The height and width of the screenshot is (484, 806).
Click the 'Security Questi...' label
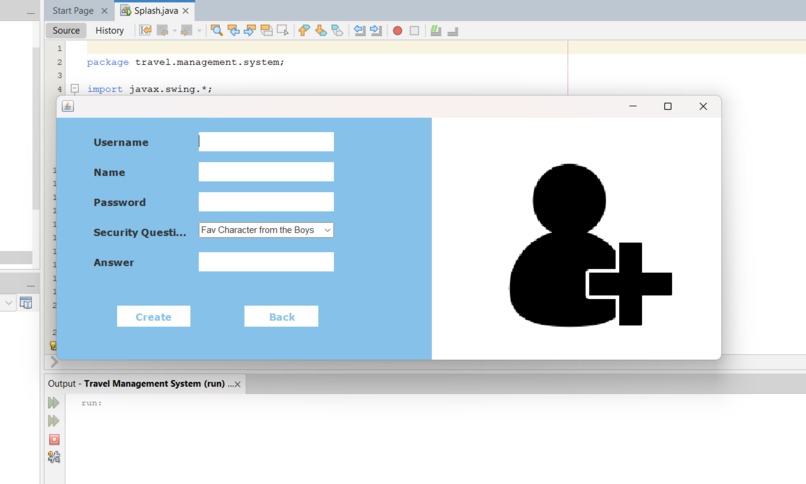(140, 232)
